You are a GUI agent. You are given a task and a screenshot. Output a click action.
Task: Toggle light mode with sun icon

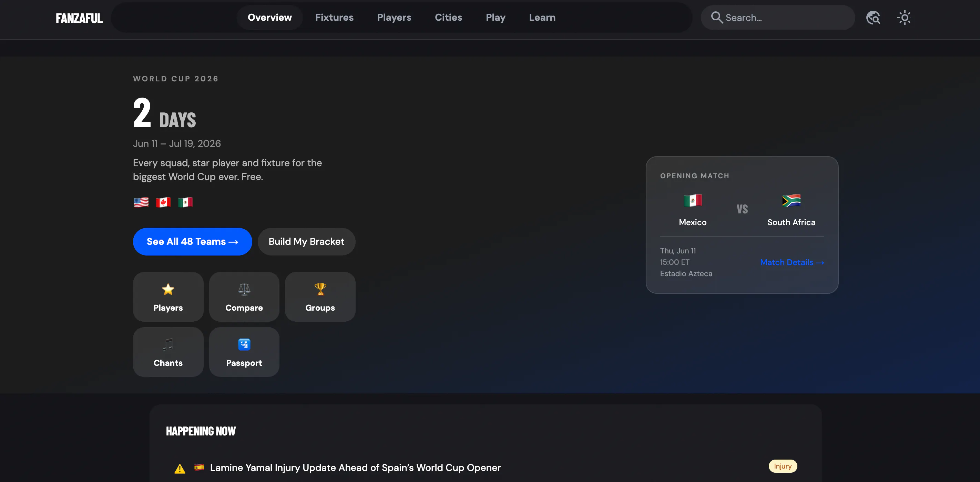[x=904, y=18]
